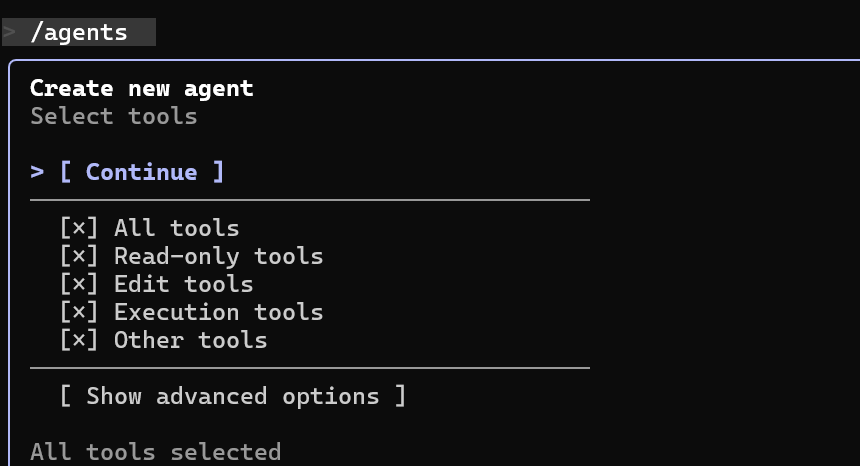Uncheck the All tools checkbox
The width and height of the screenshot is (860, 466).
pos(79,228)
